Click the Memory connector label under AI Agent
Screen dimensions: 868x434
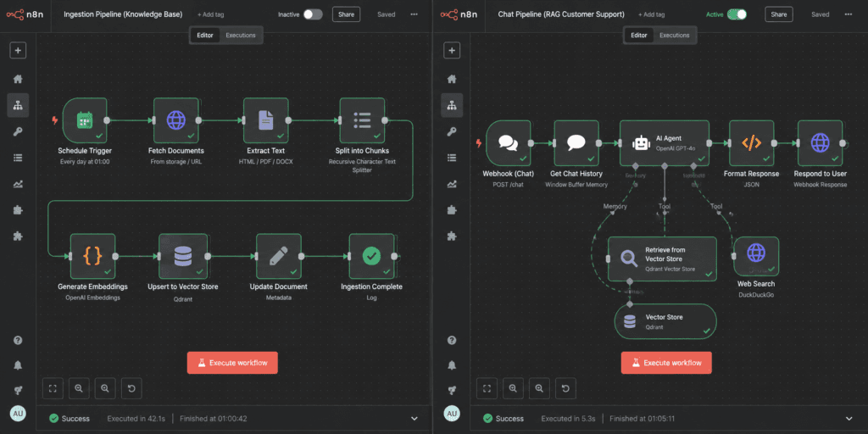(x=615, y=207)
